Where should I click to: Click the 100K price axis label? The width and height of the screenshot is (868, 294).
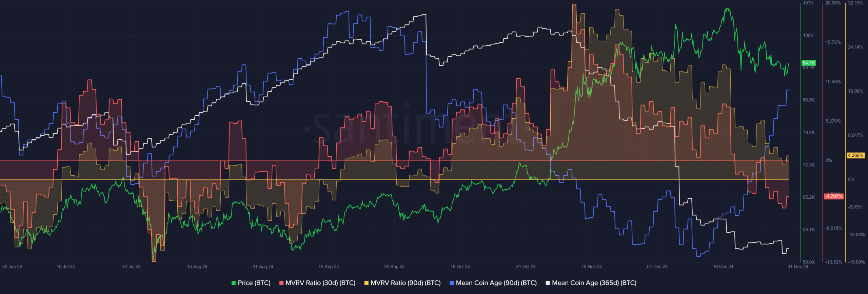point(808,35)
